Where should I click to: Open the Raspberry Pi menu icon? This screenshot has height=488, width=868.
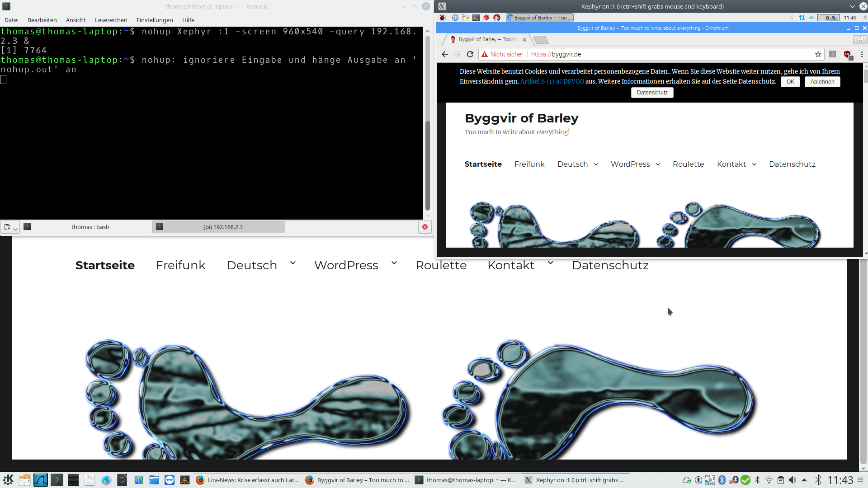[442, 18]
